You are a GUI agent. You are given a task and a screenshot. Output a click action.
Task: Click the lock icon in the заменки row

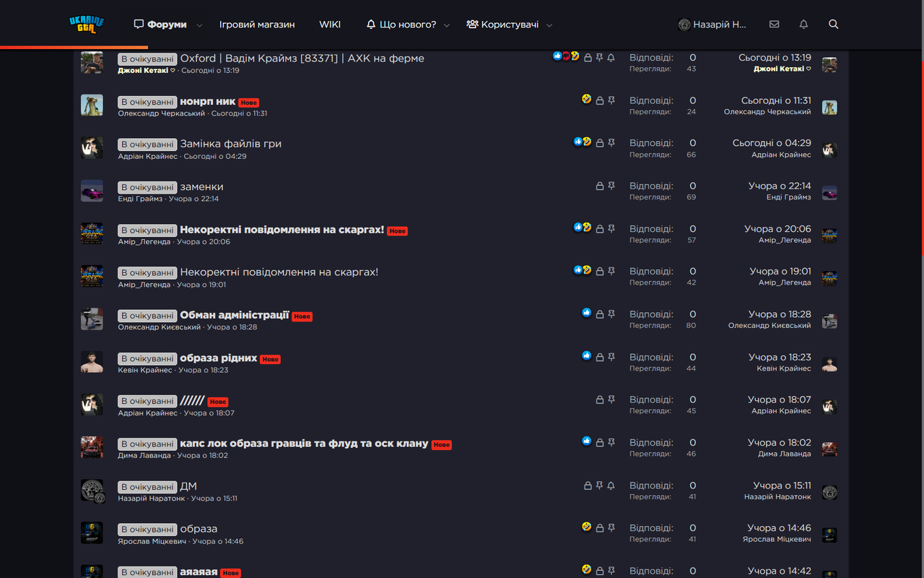[600, 186]
